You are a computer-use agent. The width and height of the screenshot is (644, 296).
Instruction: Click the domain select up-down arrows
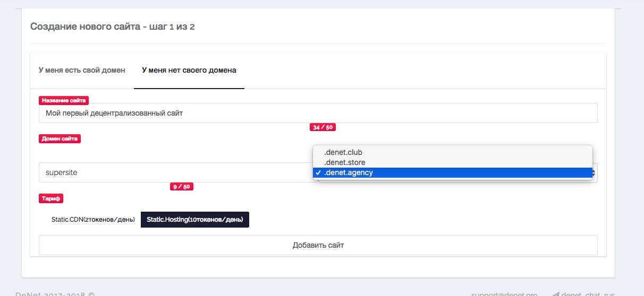pos(595,172)
